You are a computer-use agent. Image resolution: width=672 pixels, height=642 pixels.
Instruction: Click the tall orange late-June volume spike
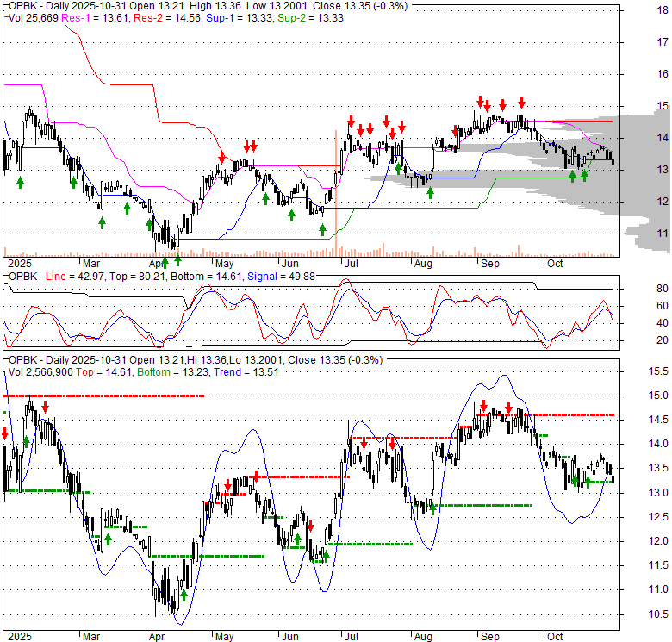[336, 193]
